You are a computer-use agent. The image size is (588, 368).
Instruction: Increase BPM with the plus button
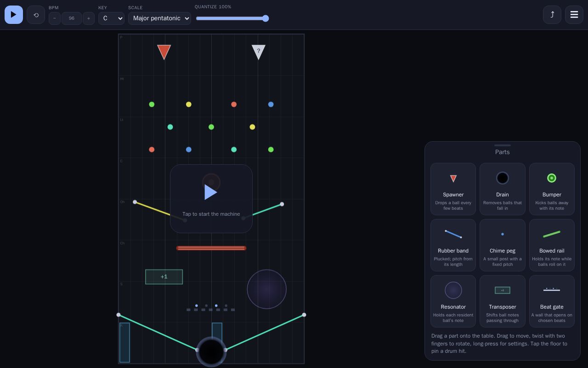[89, 18]
